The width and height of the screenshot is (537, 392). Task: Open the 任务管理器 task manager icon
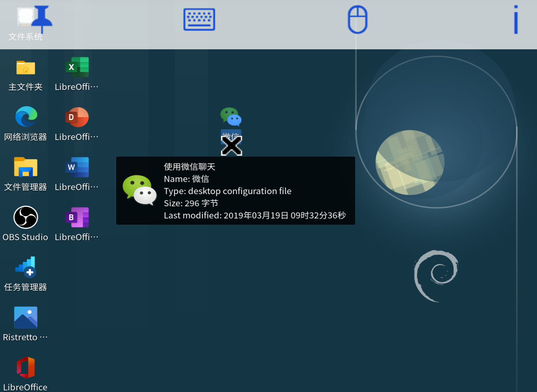tap(26, 267)
